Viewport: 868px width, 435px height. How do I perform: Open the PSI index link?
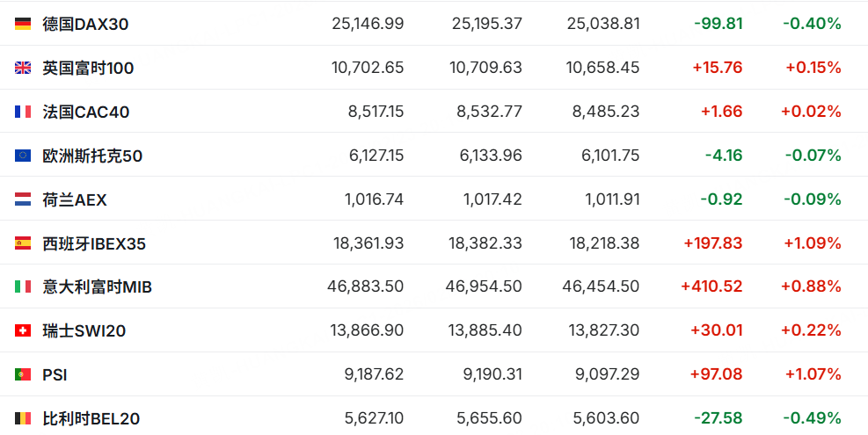pos(55,374)
